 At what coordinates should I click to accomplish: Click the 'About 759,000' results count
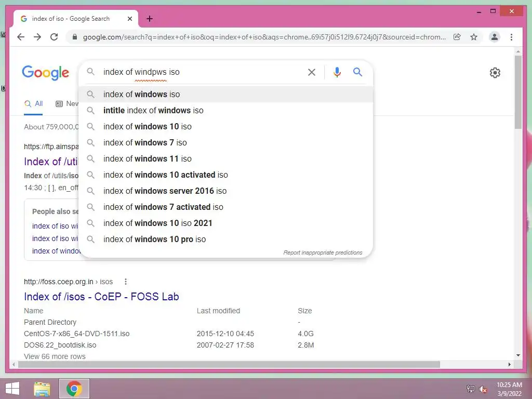tap(51, 127)
